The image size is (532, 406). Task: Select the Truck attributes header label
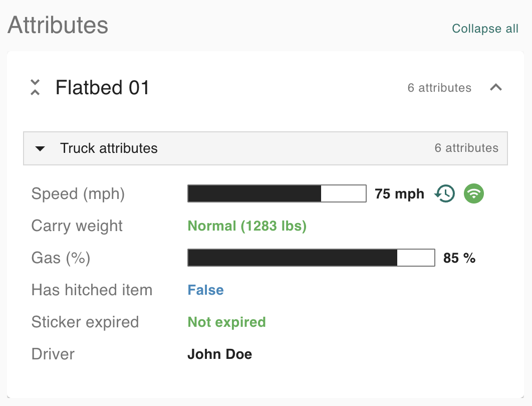click(x=109, y=148)
